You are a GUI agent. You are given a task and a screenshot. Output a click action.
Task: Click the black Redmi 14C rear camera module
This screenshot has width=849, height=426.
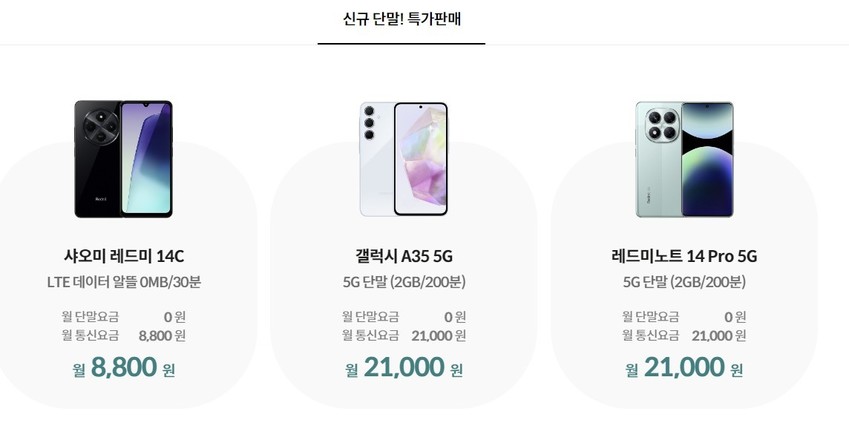pyautogui.click(x=100, y=127)
